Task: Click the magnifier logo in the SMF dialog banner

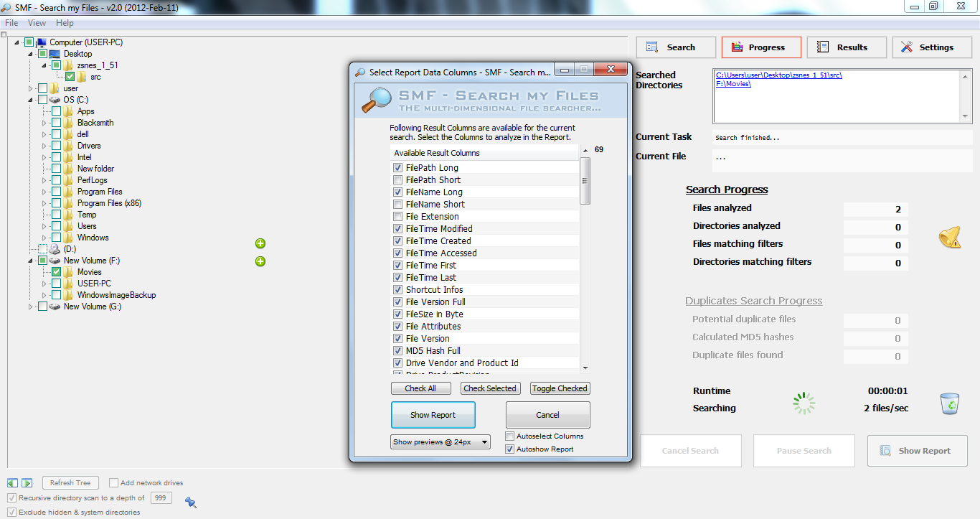Action: click(375, 100)
